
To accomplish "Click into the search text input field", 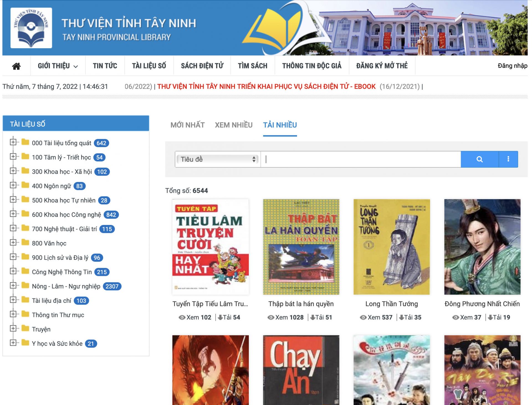I will [360, 159].
